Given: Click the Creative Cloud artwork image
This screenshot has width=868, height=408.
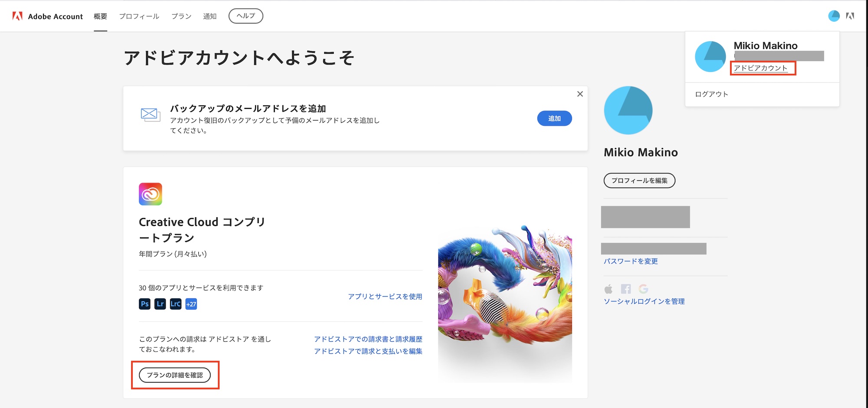Looking at the screenshot, I should point(505,304).
